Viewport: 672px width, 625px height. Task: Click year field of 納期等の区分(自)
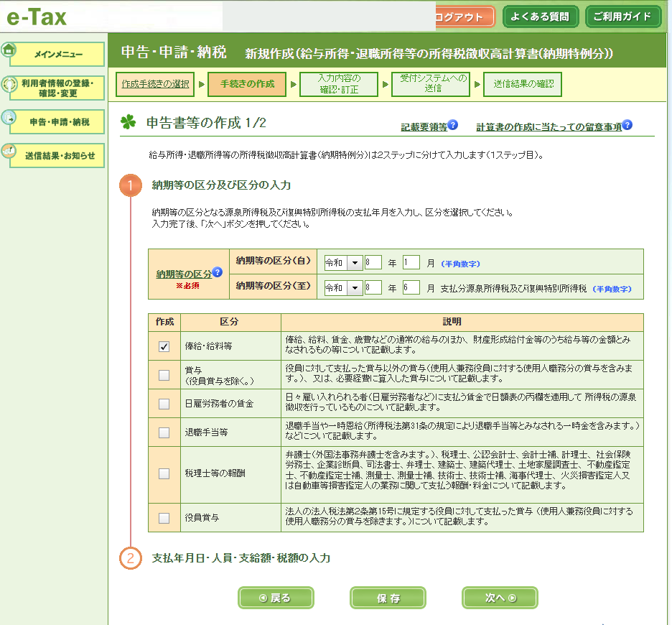point(373,262)
